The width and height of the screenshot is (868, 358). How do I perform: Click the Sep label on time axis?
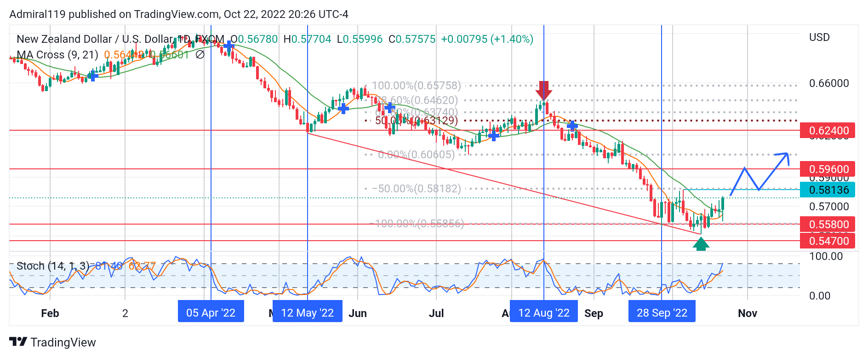point(594,313)
